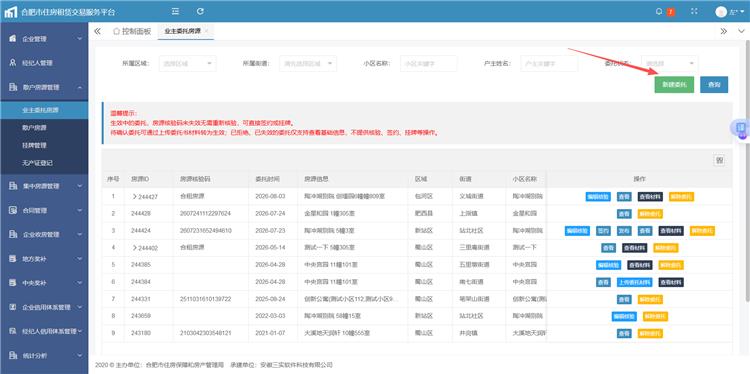This screenshot has height=374, width=750.
Task: Click the 散户房源管理 building icon
Action: 13,87
